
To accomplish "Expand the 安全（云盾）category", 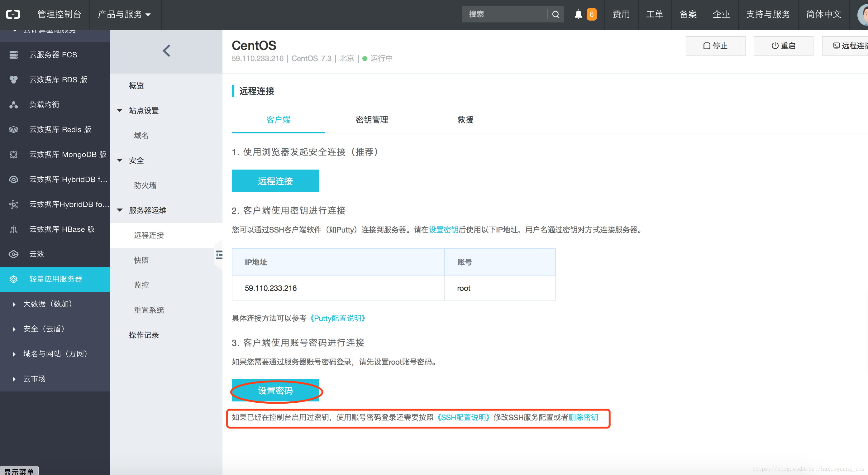I will 14,329.
